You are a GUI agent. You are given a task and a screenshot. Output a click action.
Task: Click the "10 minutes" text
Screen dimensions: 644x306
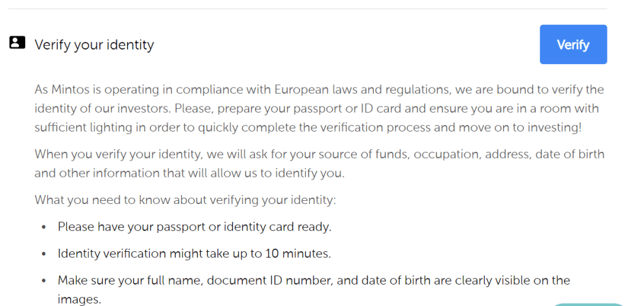pyautogui.click(x=301, y=254)
